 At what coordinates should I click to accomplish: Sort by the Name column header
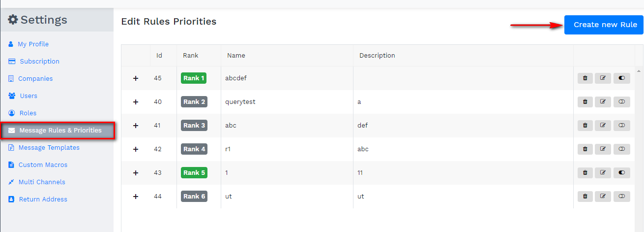pos(236,56)
